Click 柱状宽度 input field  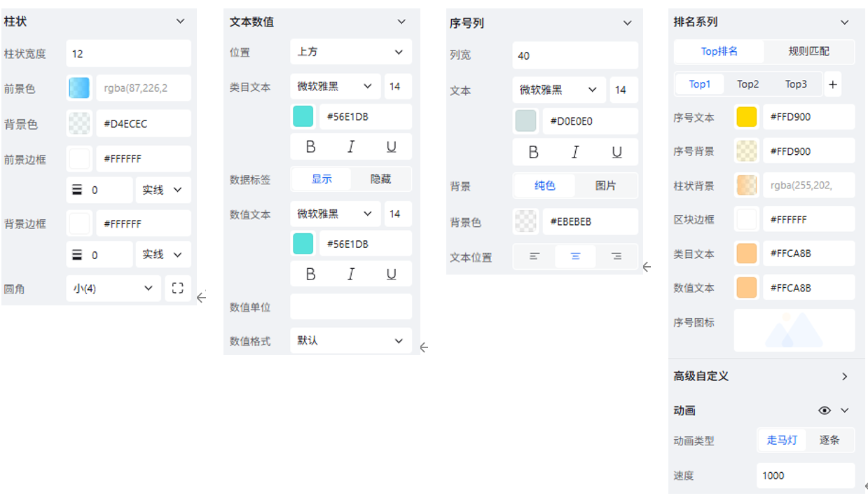click(x=129, y=53)
